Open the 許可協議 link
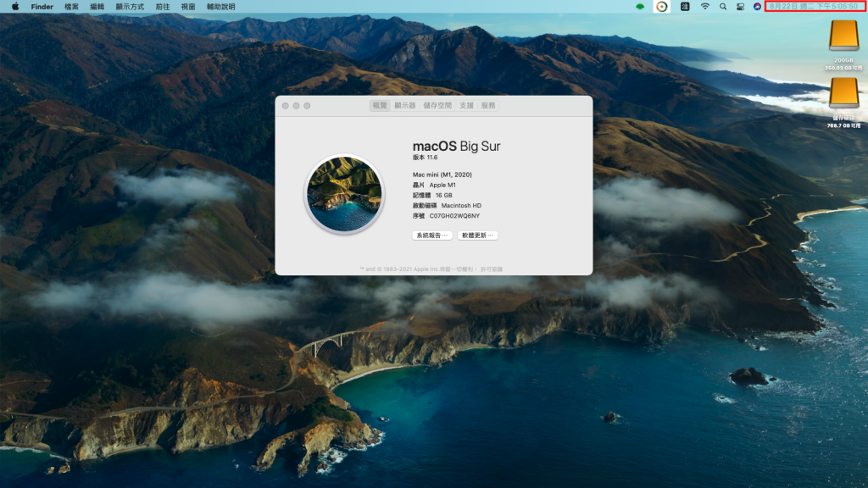 point(491,269)
